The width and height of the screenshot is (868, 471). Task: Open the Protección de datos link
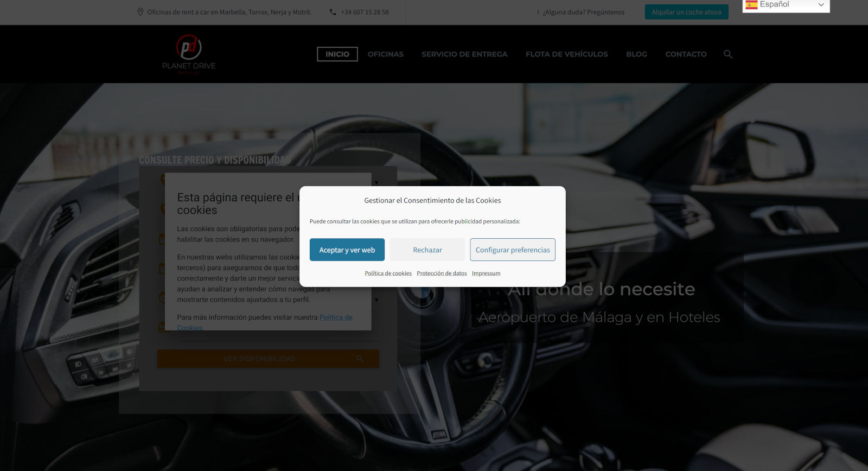pyautogui.click(x=442, y=273)
